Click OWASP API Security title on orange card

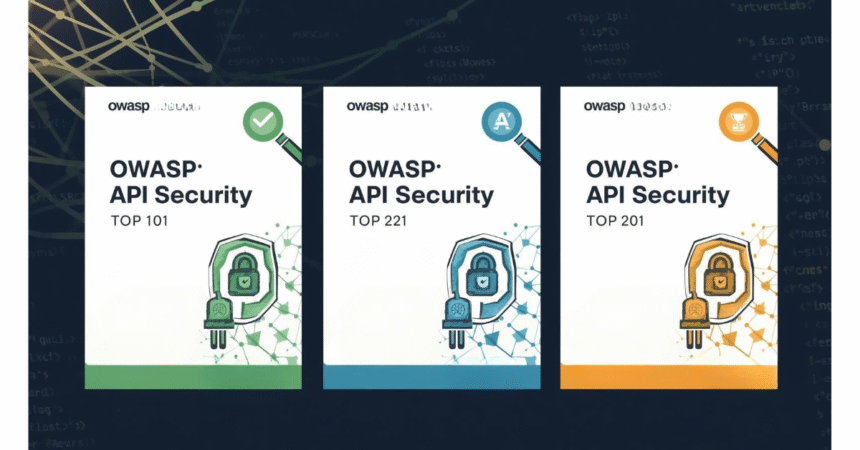tap(658, 182)
